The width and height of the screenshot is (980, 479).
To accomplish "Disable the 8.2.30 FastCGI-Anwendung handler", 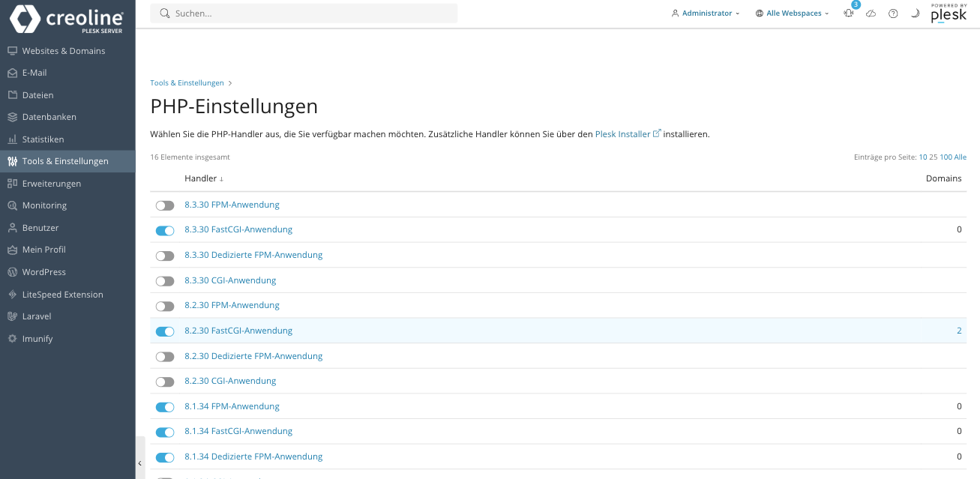I will (x=164, y=331).
